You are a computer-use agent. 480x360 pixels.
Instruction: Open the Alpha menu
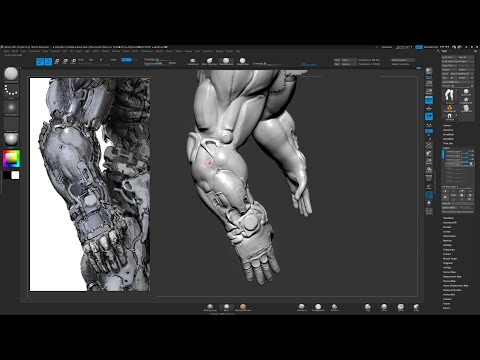click(6, 51)
